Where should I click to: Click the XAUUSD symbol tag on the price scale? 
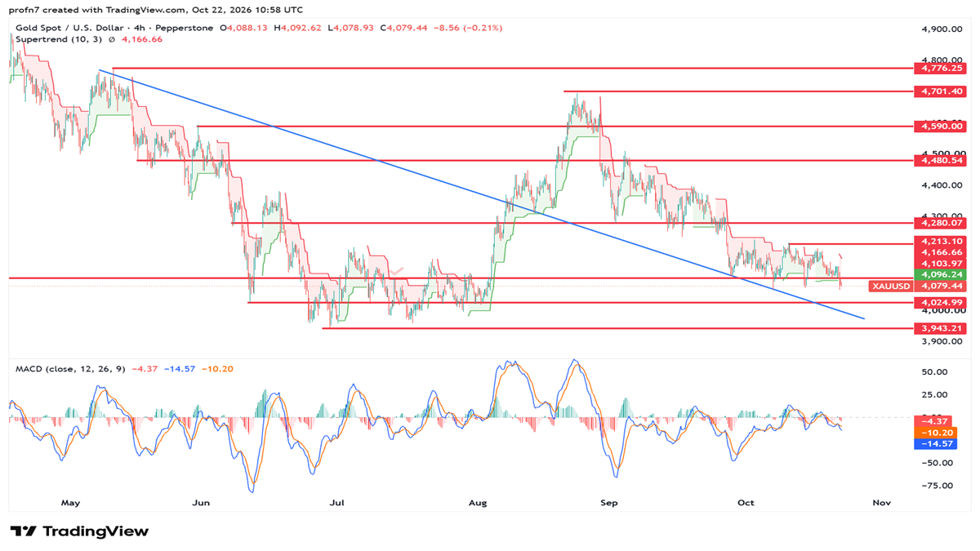[891, 287]
